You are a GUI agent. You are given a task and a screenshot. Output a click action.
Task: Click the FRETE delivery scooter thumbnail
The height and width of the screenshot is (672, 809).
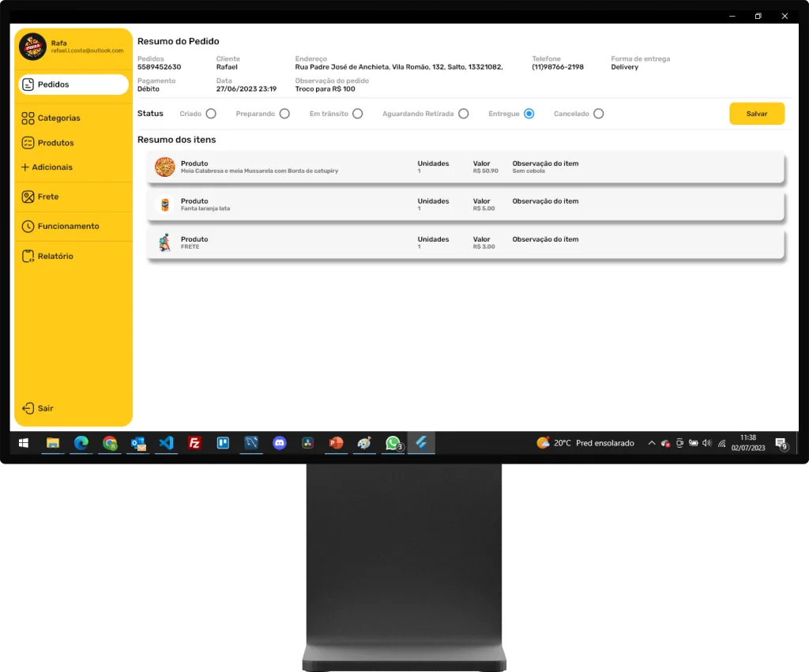tap(164, 242)
